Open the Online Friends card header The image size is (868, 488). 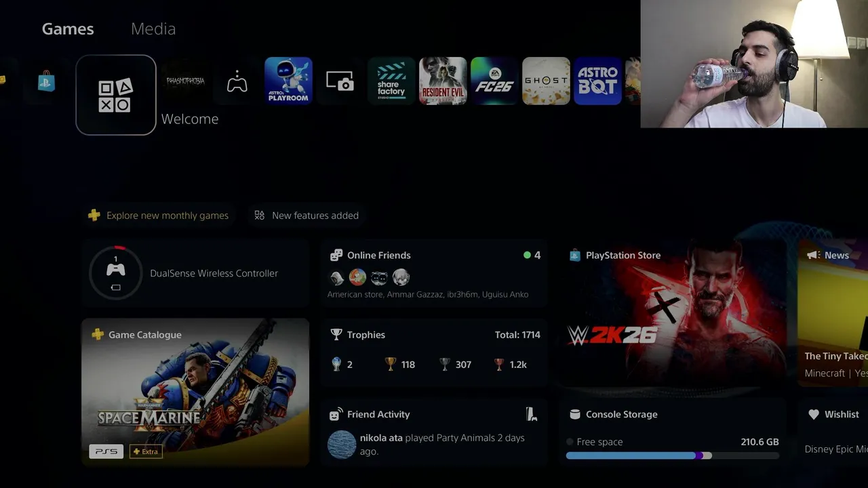[370, 256]
